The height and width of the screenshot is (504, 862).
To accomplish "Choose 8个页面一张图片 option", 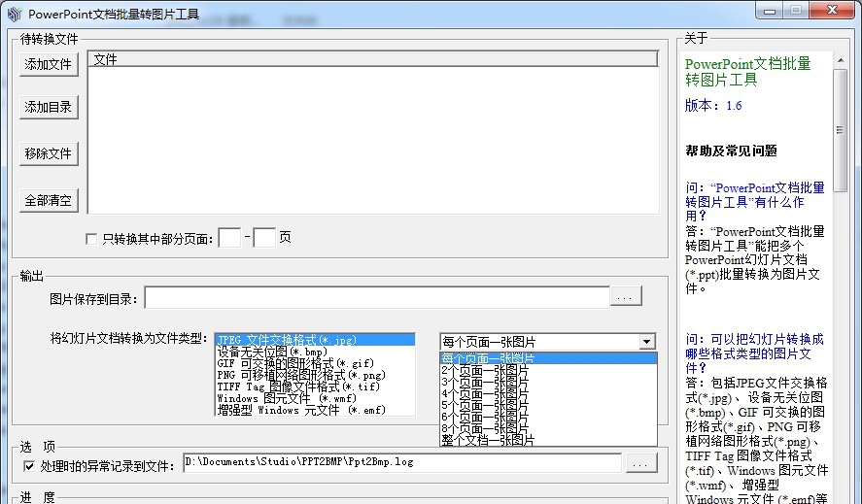I will 548,428.
